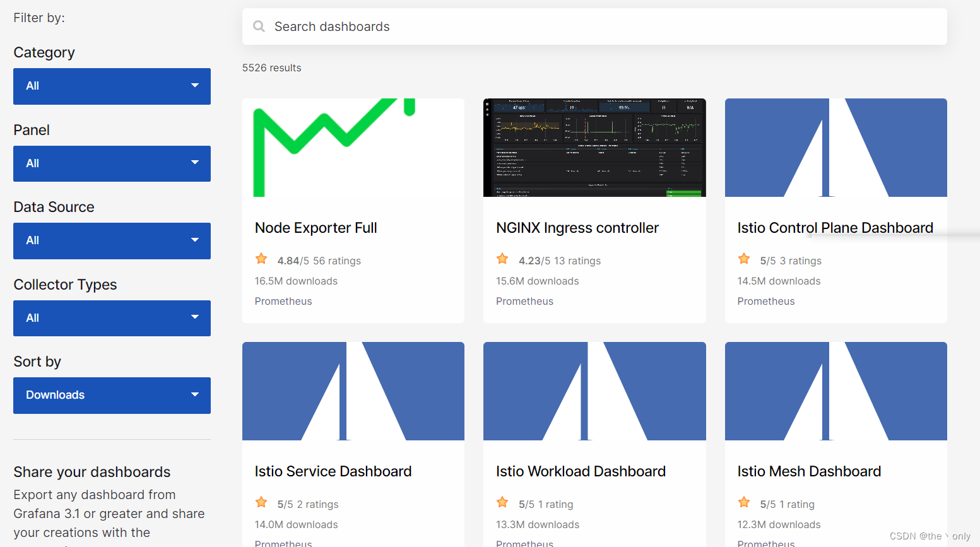Click the Node Exporter Full title
This screenshot has width=980, height=547.
click(316, 228)
